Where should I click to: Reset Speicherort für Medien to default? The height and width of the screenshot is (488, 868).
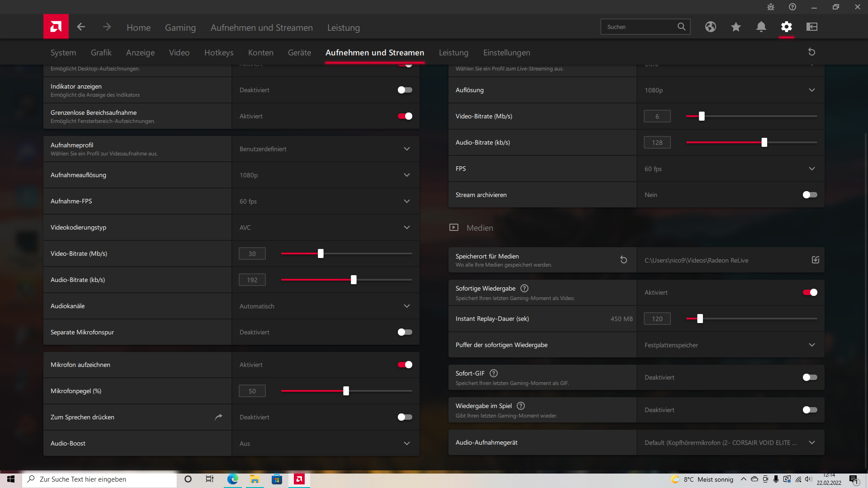coord(623,260)
